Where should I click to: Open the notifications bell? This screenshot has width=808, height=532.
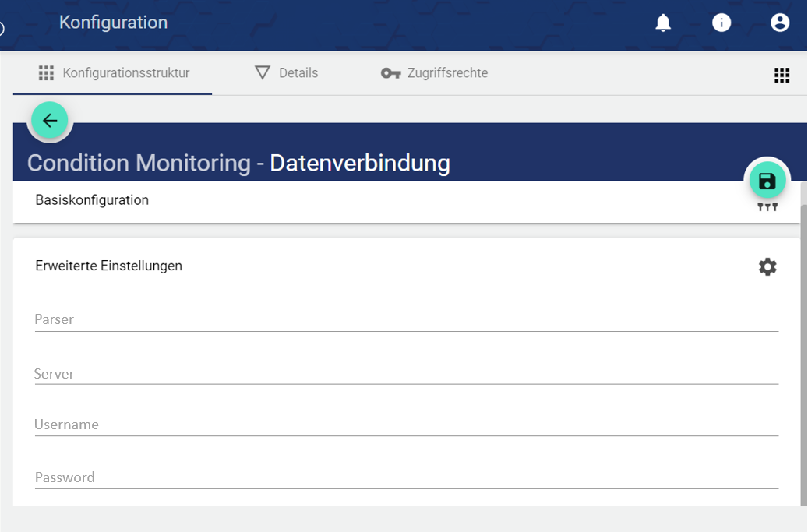pyautogui.click(x=663, y=23)
